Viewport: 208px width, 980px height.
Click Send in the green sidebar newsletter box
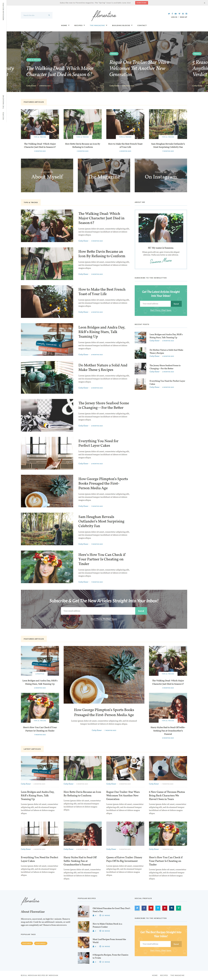click(x=176, y=304)
